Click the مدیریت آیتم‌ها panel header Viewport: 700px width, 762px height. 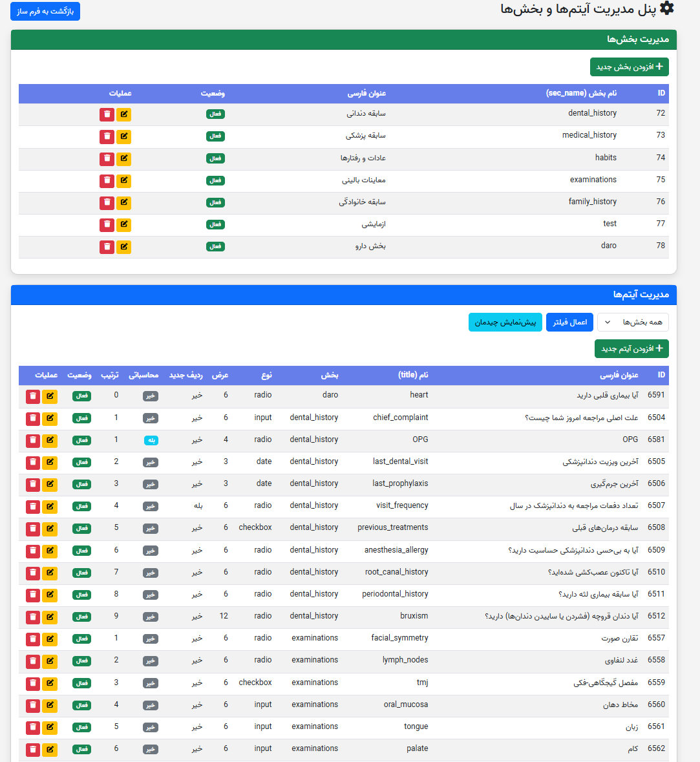point(344,295)
